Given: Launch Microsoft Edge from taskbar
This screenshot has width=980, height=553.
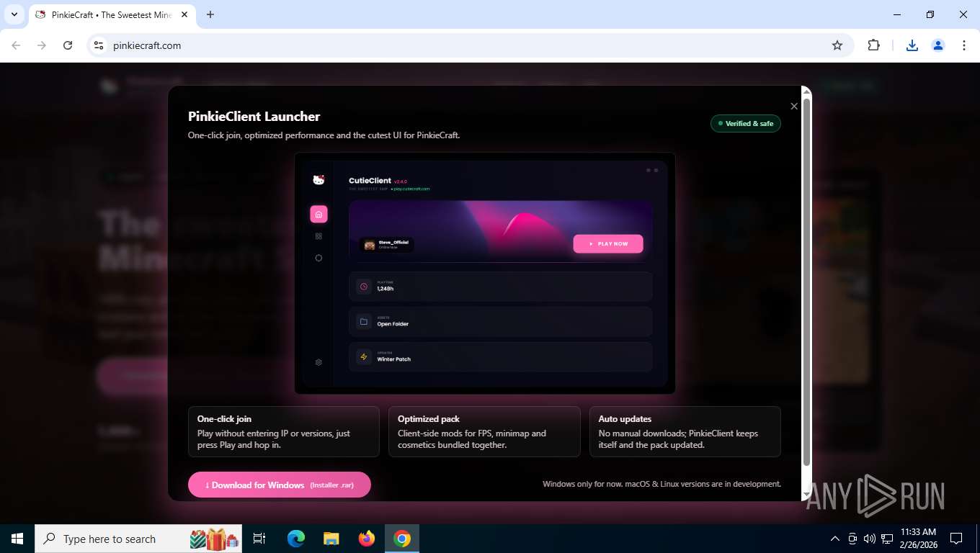Looking at the screenshot, I should [296, 539].
